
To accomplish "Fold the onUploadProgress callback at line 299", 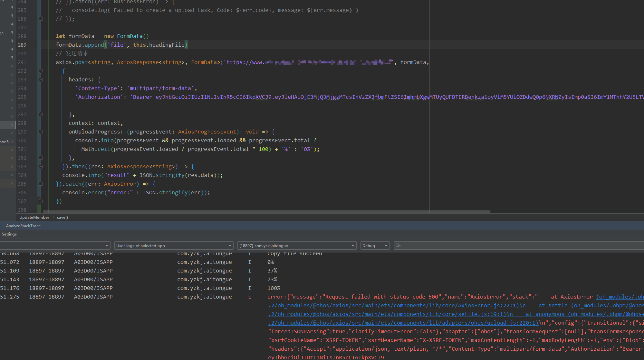I will point(41,132).
